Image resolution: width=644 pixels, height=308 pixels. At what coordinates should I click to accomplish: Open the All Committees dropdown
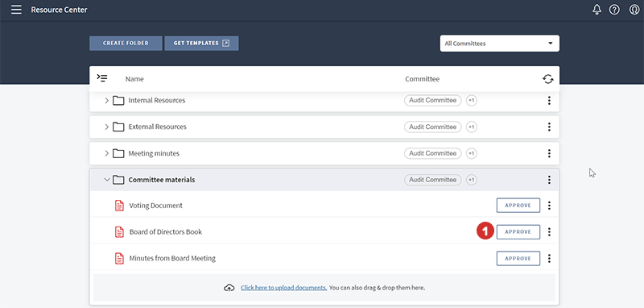tap(499, 44)
